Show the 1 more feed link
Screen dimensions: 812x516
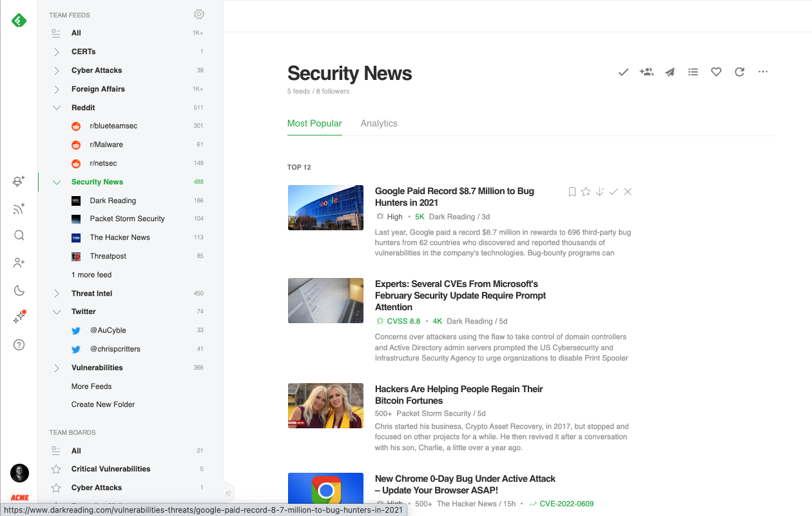(x=92, y=275)
